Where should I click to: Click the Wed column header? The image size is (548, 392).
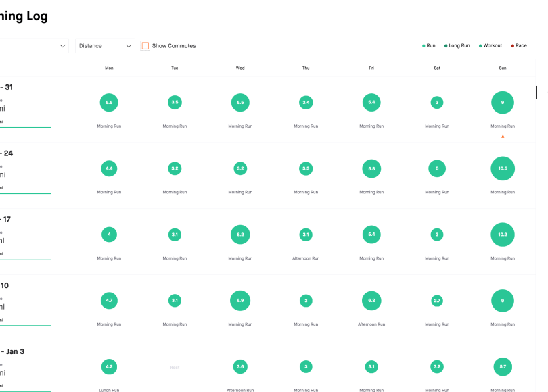click(240, 68)
